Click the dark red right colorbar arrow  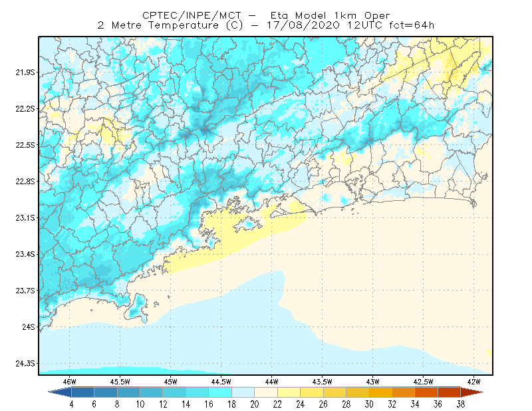tap(472, 392)
